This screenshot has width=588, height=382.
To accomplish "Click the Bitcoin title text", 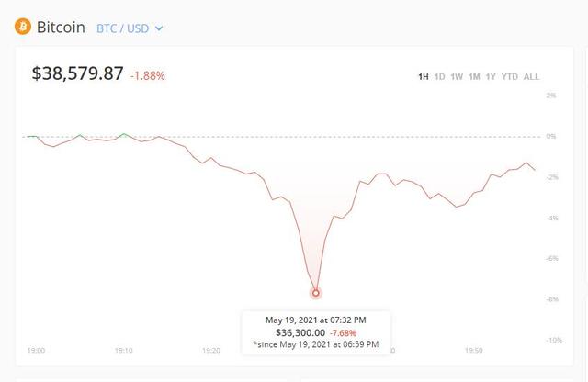I will tap(61, 28).
